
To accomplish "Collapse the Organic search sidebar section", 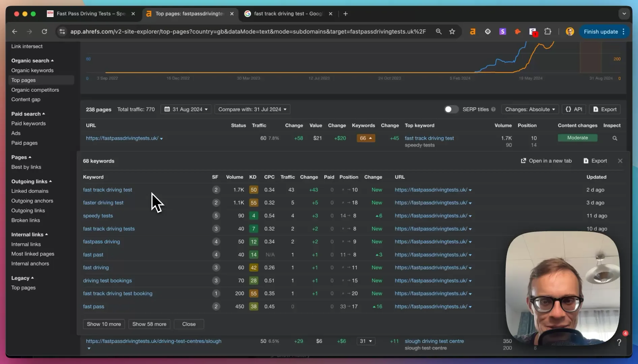I will point(32,61).
